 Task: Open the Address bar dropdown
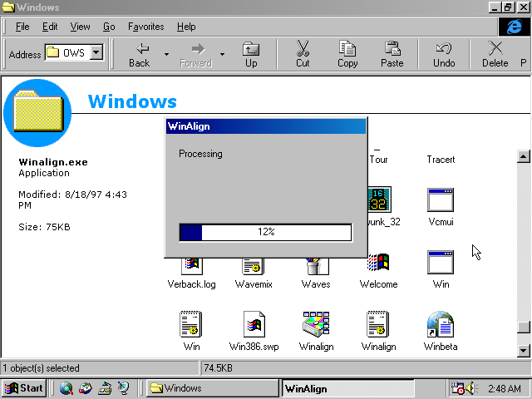coord(96,52)
